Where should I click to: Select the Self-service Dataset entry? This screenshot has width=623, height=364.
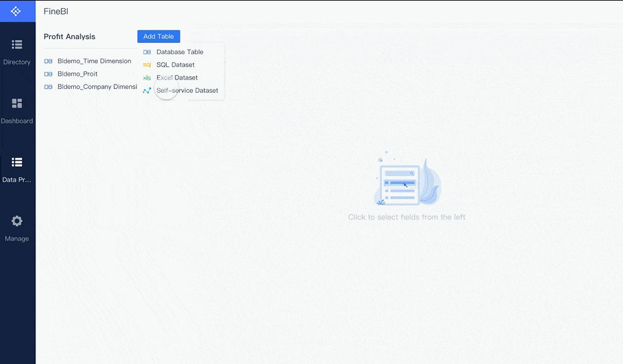(187, 90)
